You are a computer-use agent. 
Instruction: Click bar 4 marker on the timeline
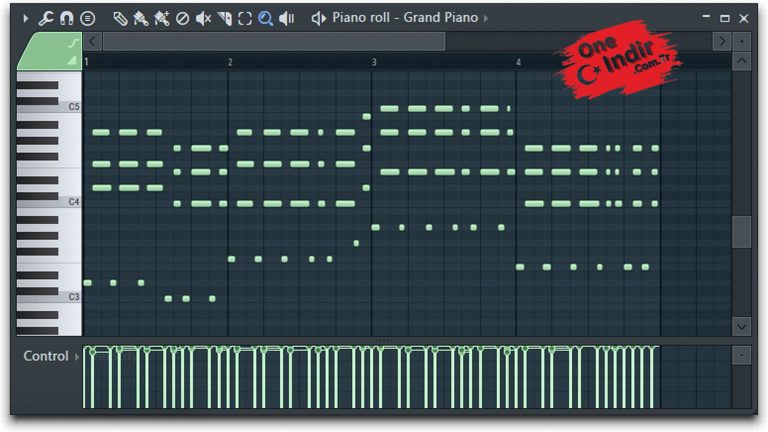coord(518,62)
